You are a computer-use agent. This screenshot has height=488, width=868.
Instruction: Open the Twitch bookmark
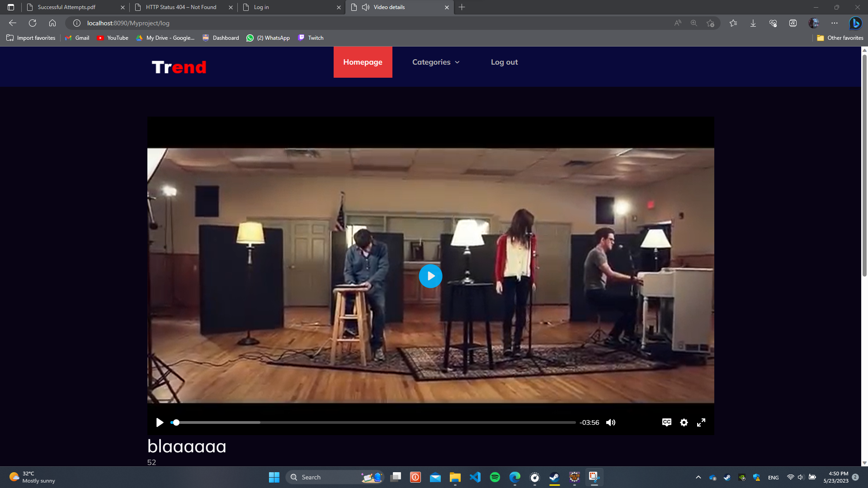pyautogui.click(x=311, y=38)
